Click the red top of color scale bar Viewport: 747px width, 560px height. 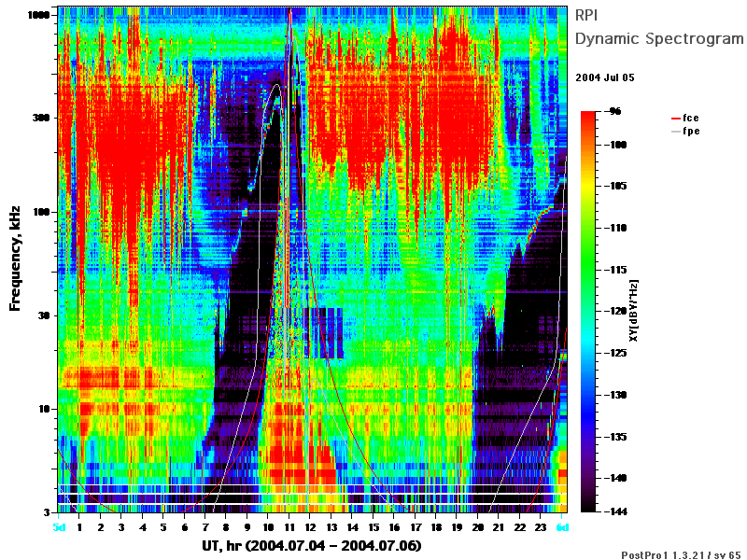tap(588, 115)
